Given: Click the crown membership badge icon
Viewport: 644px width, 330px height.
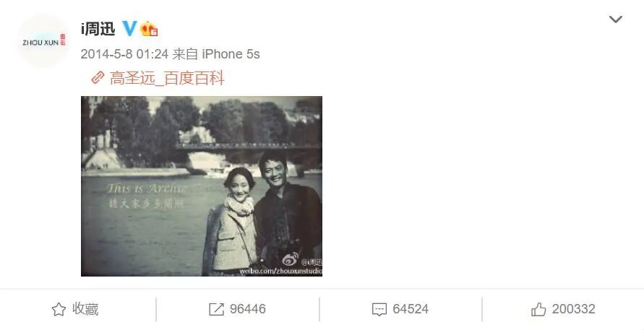Looking at the screenshot, I should [149, 29].
